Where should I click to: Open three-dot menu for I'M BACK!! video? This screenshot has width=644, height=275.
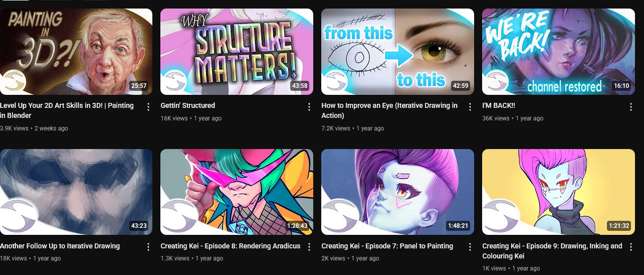point(631,107)
